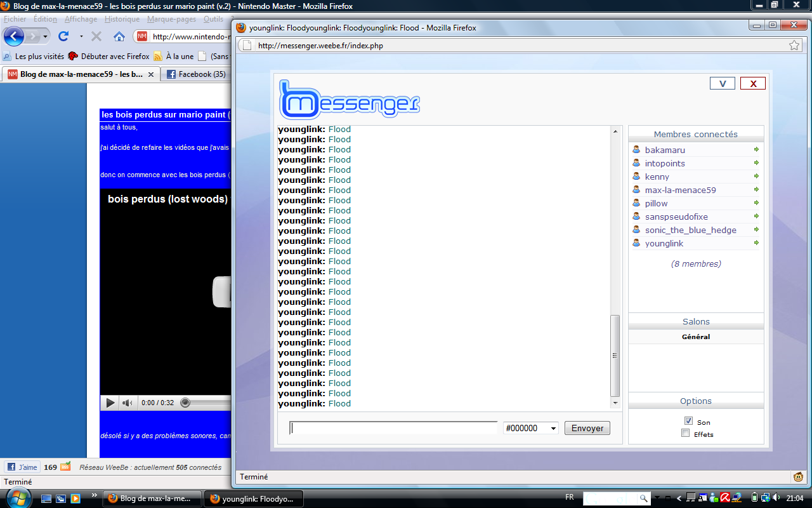Click the video seek bar handle
Viewport: 812px width, 508px height.
click(185, 403)
